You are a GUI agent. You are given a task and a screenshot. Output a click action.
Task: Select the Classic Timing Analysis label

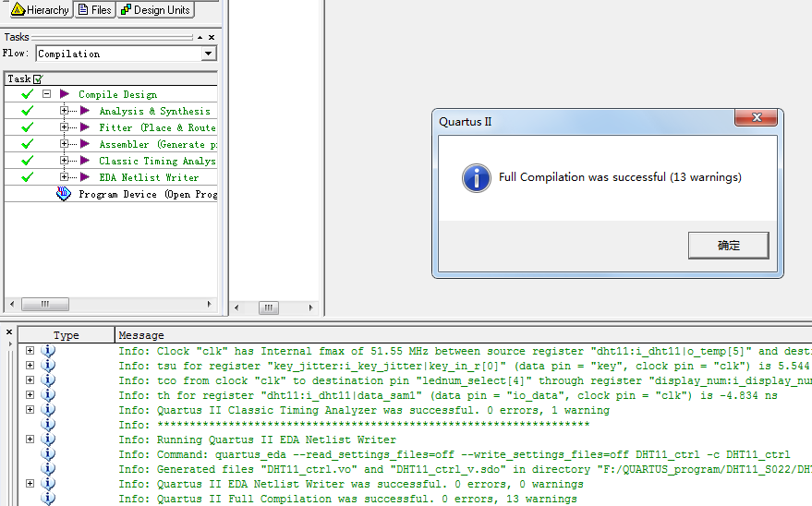[157, 161]
